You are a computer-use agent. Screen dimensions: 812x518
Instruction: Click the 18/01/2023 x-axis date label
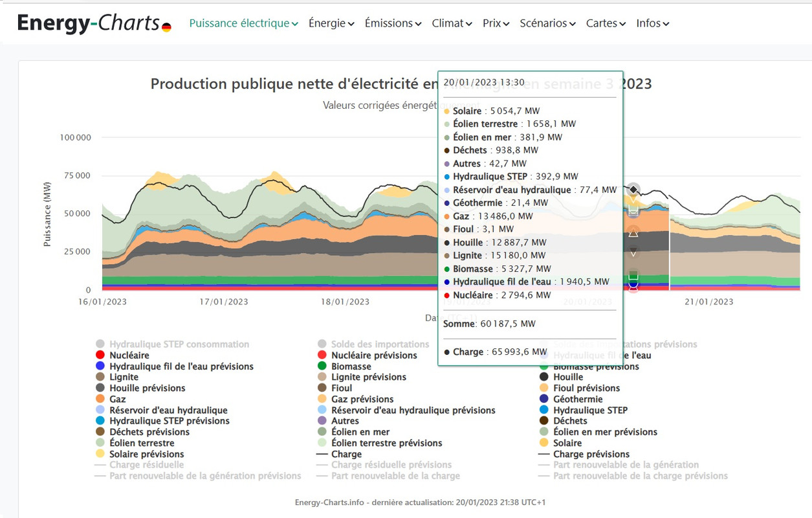(346, 302)
